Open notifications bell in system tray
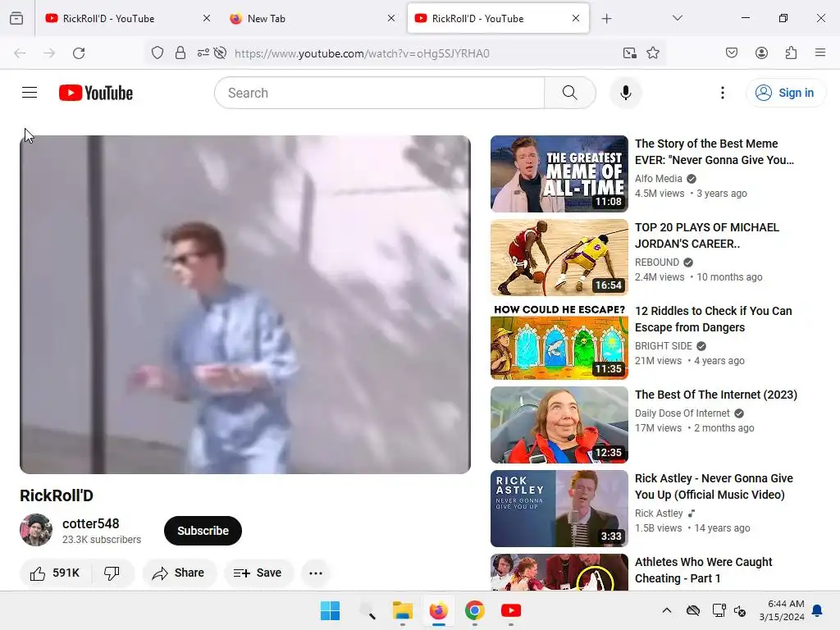The width and height of the screenshot is (840, 630). [x=818, y=610]
